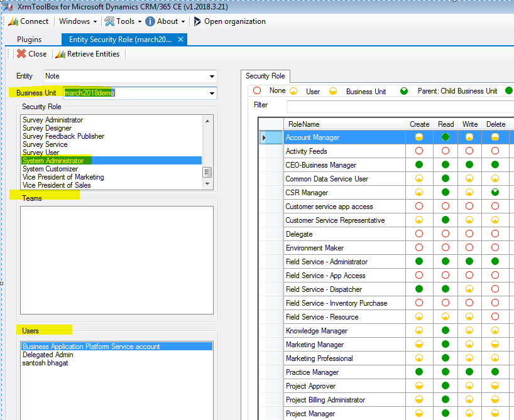Select Vice President of Sales role
Image resolution: width=514 pixels, height=420 pixels.
(x=57, y=185)
